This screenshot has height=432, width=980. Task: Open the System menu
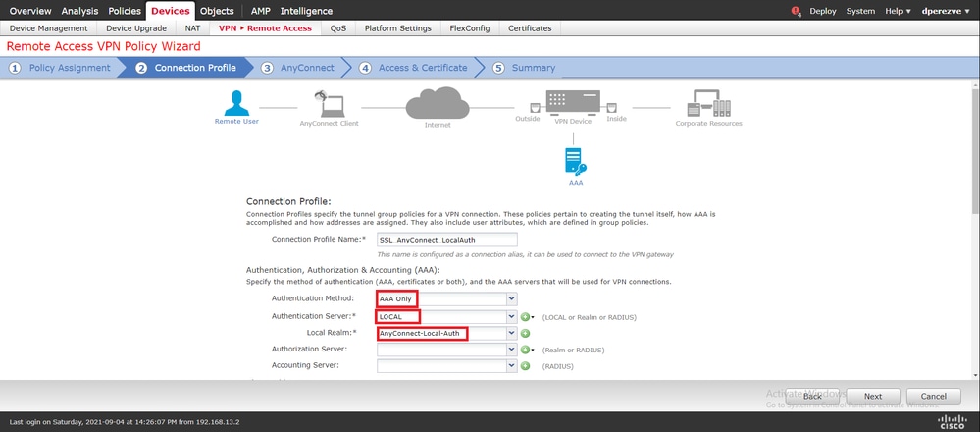[x=860, y=11]
